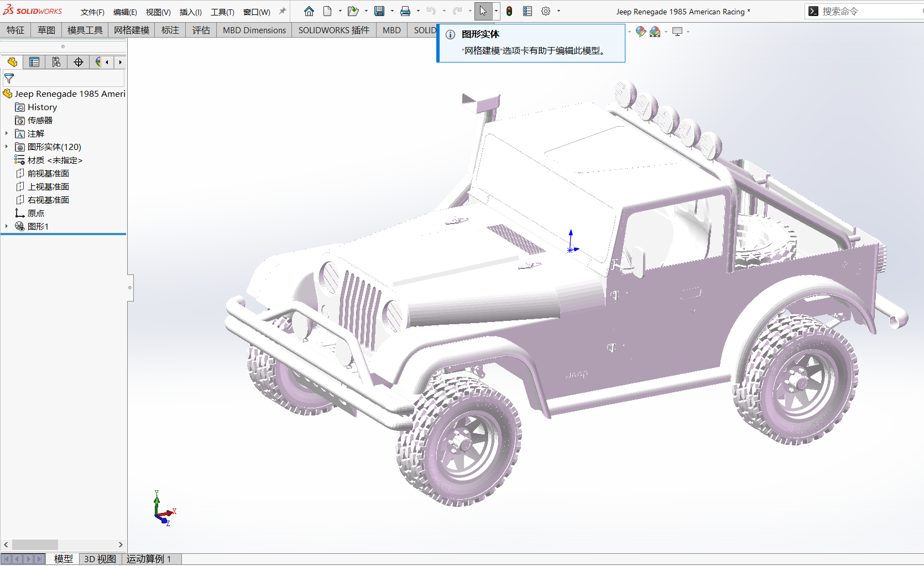Expand the 图形1 tree node
The height and width of the screenshot is (566, 924).
coord(7,226)
